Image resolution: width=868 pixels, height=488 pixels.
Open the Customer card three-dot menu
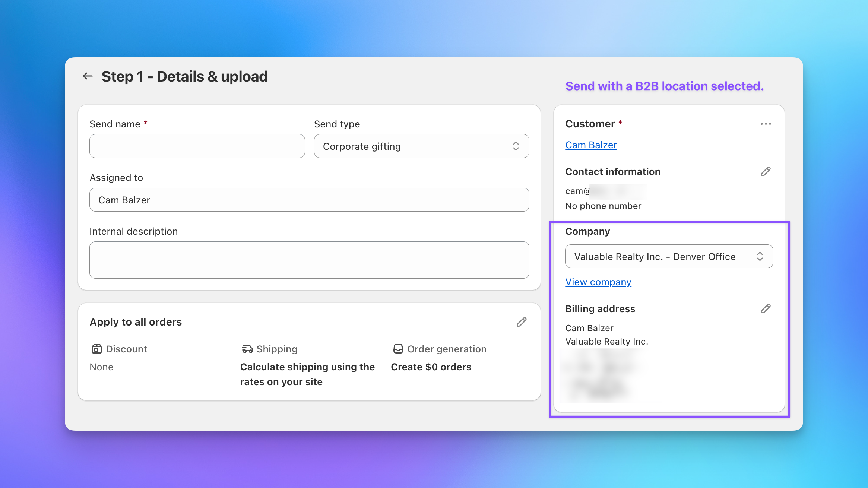[766, 124]
